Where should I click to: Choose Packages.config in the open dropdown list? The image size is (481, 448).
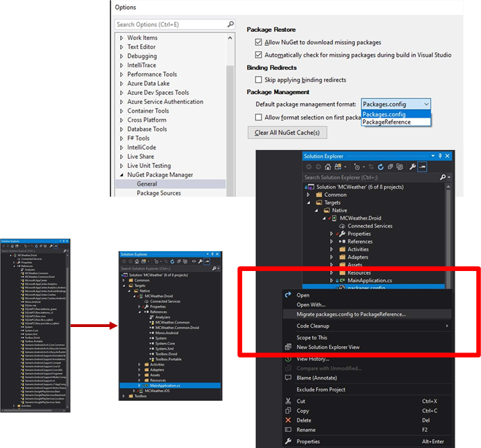tap(396, 114)
